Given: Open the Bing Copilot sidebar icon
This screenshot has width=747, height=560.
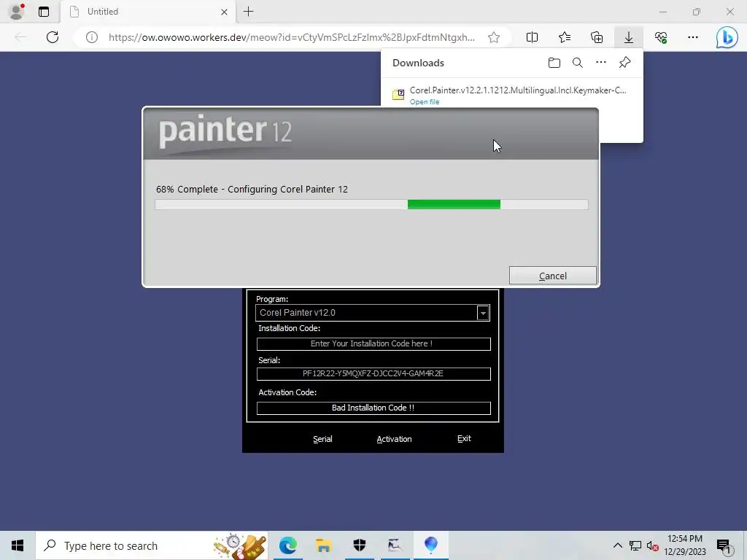Looking at the screenshot, I should point(727,37).
